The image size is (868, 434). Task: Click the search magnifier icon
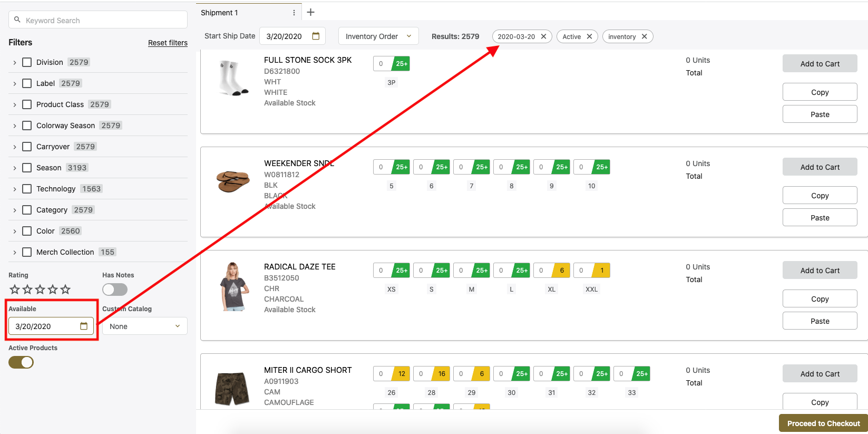click(x=17, y=20)
